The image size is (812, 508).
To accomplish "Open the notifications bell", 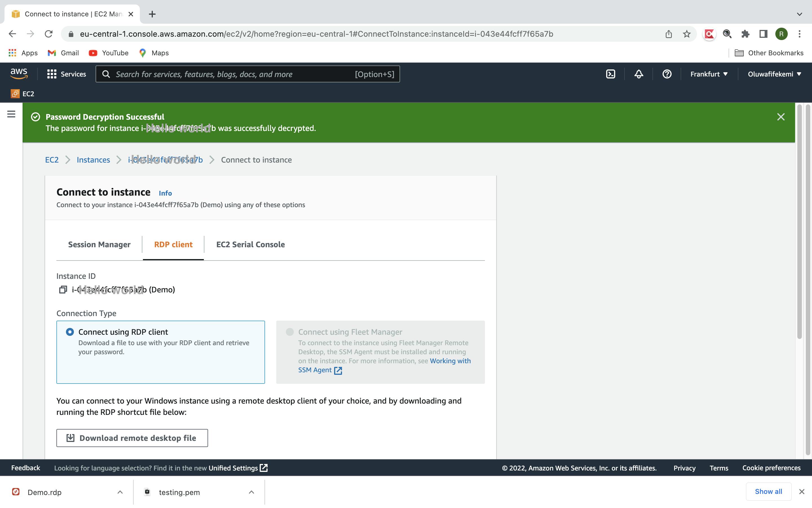I will (639, 74).
